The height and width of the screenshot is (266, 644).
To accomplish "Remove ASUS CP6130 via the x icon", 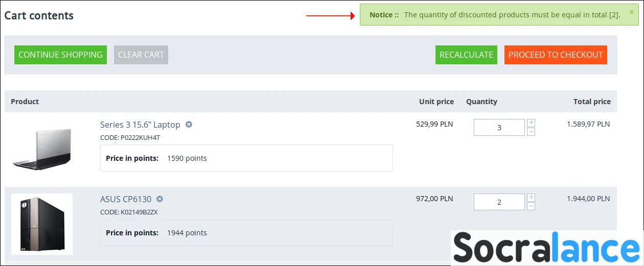I will (159, 199).
